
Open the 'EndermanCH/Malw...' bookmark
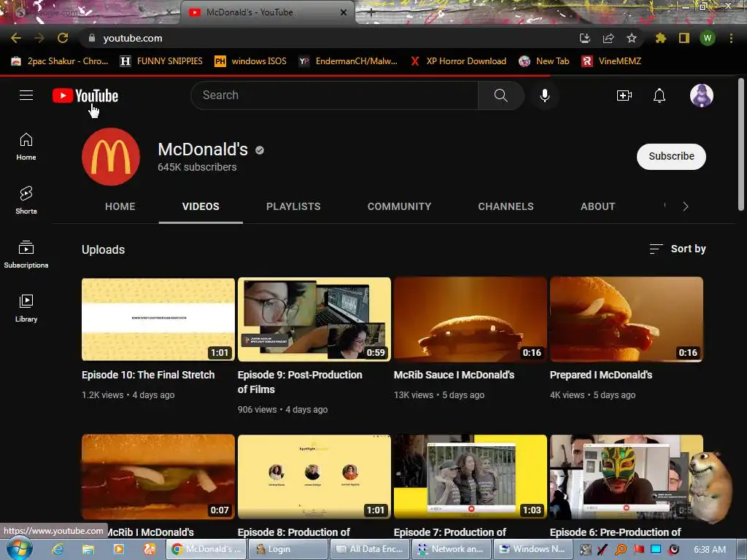(x=348, y=61)
